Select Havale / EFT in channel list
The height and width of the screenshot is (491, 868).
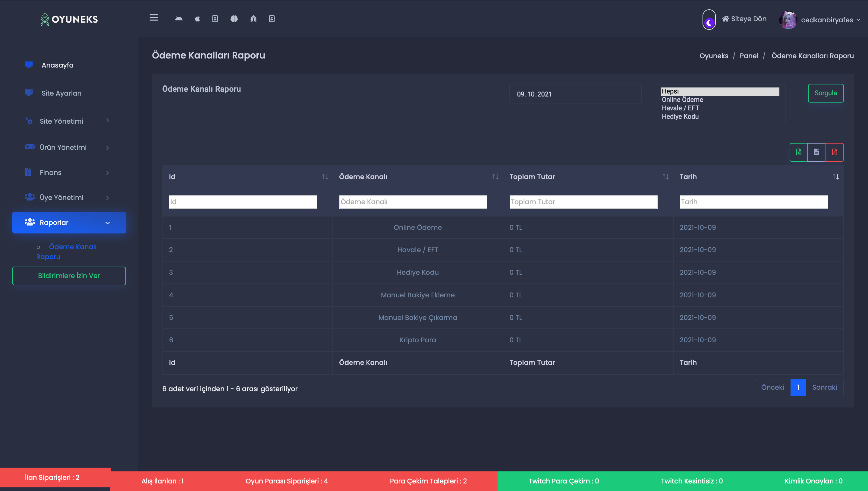coord(720,108)
